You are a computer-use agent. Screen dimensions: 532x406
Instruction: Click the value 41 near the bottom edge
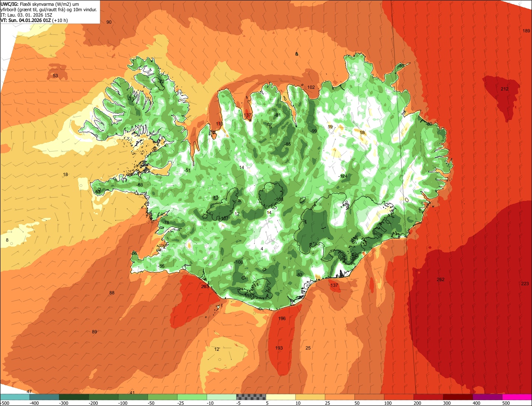pyautogui.click(x=132, y=393)
